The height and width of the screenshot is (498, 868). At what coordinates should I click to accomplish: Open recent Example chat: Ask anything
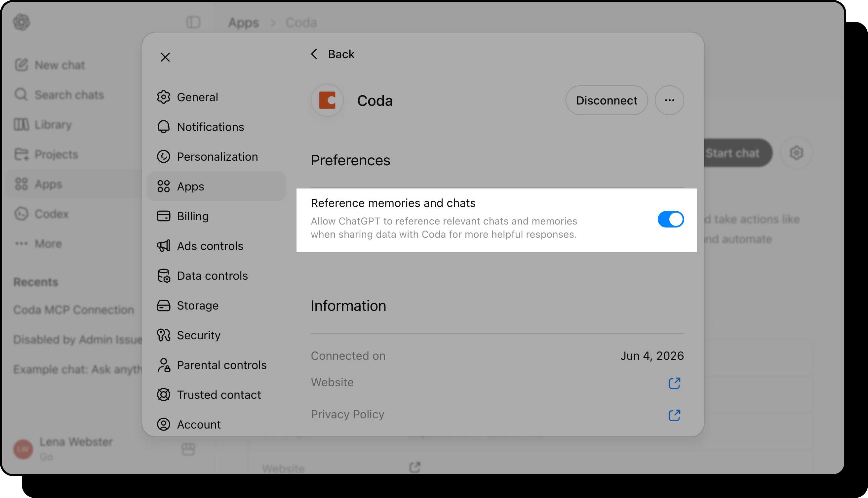(x=78, y=369)
